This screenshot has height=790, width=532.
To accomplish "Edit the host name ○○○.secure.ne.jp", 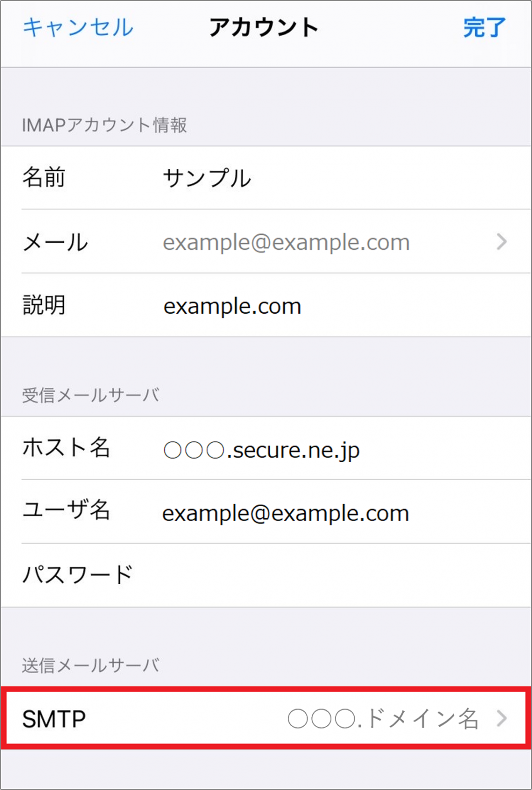I will (x=261, y=450).
